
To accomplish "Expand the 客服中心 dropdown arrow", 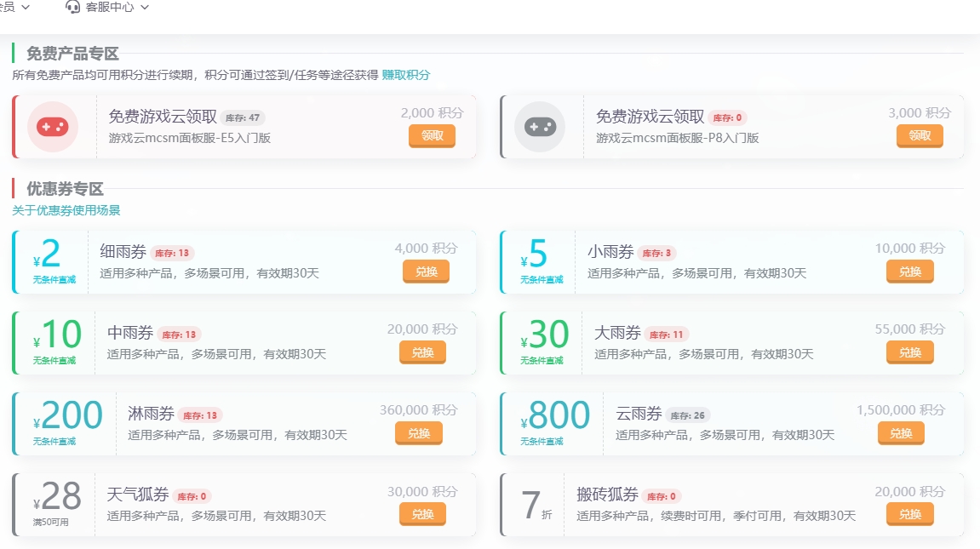I will tap(144, 8).
